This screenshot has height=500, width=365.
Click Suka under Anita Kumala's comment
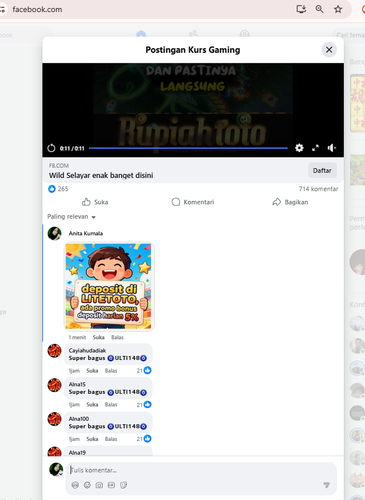pos(98,337)
